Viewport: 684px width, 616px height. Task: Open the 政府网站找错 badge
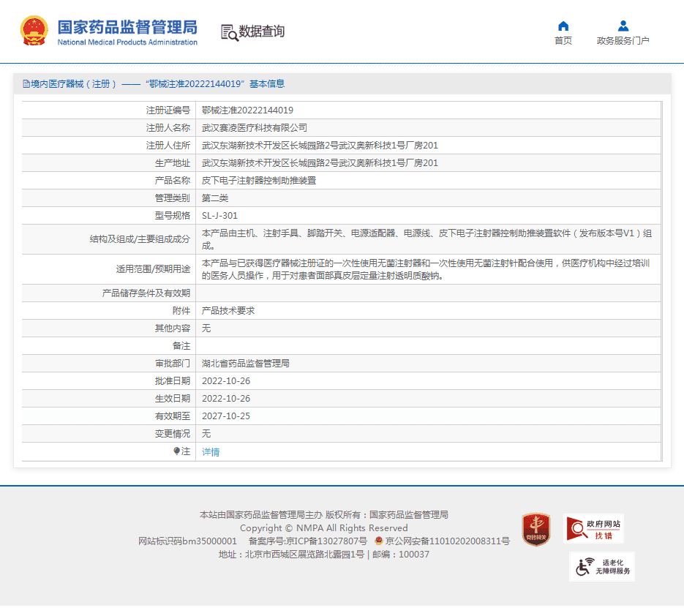(593, 529)
